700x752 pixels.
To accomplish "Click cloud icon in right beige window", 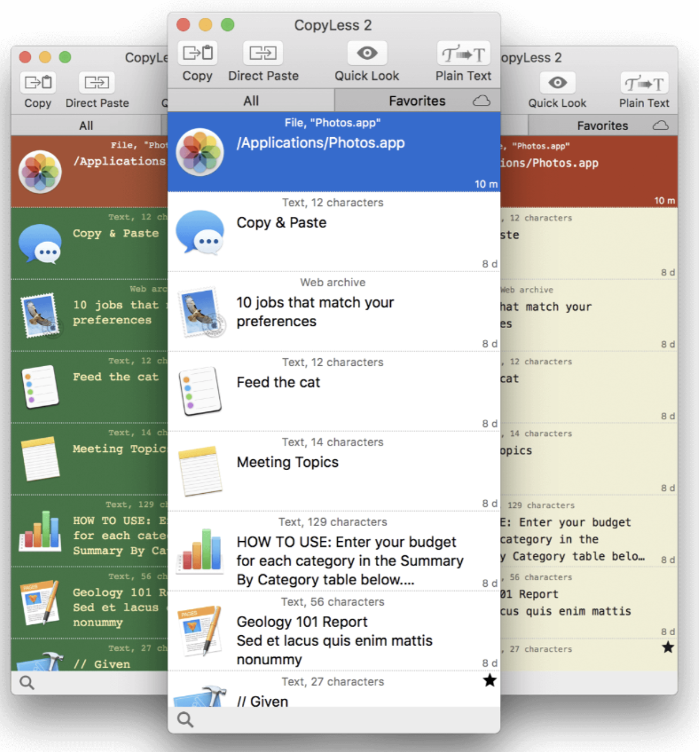I will [660, 125].
